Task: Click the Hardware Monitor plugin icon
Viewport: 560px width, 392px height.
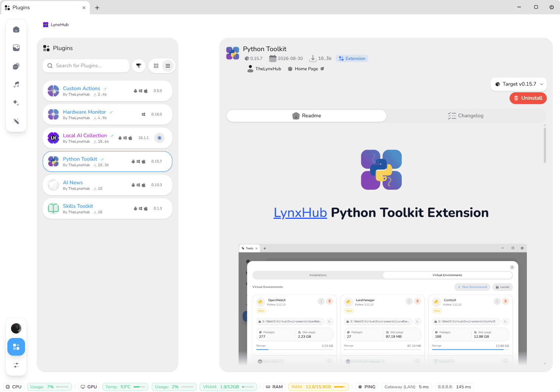Action: click(53, 114)
